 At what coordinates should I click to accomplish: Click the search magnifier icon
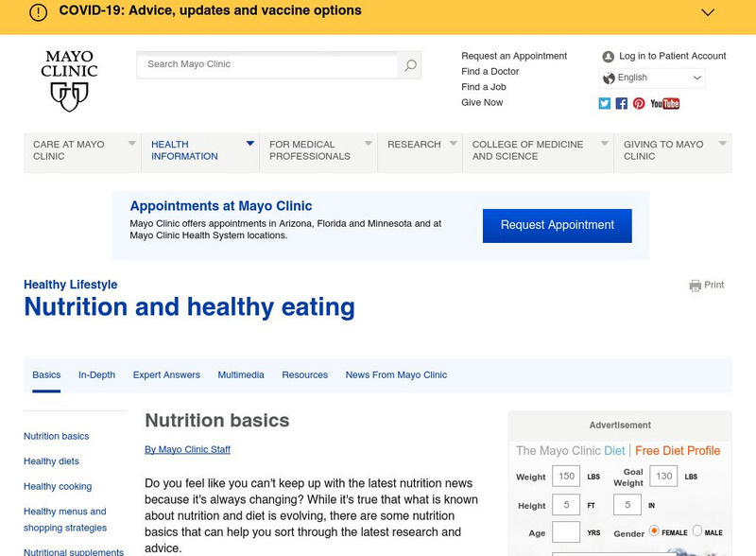[410, 65]
